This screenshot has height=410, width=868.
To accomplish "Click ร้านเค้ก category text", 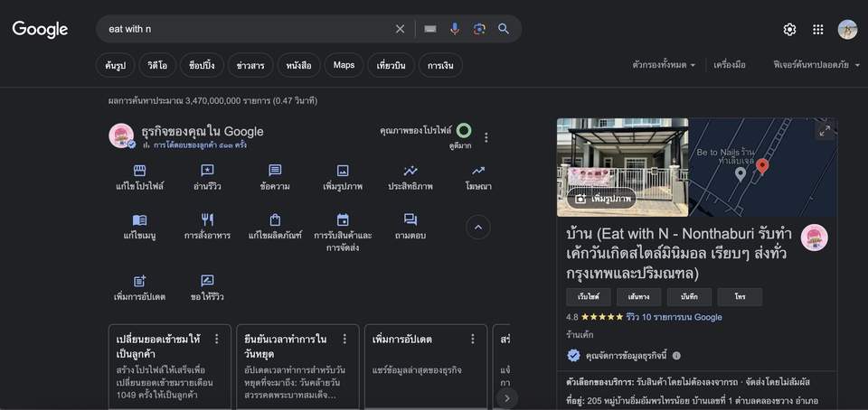I will (580, 335).
